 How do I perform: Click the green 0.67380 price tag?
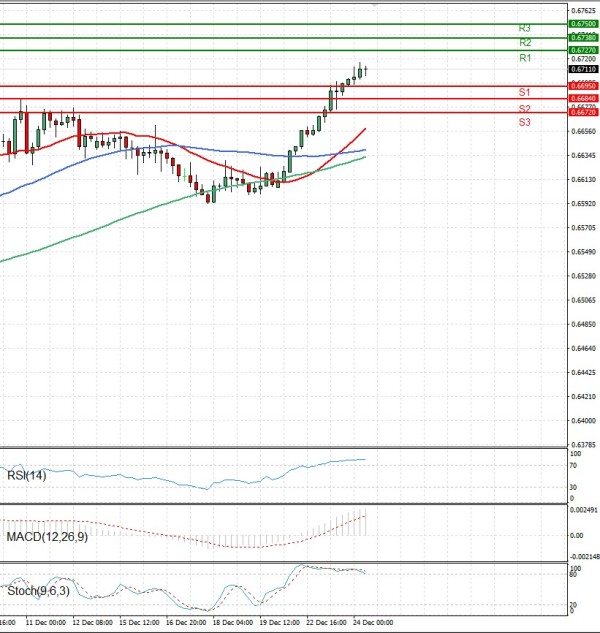coord(583,37)
